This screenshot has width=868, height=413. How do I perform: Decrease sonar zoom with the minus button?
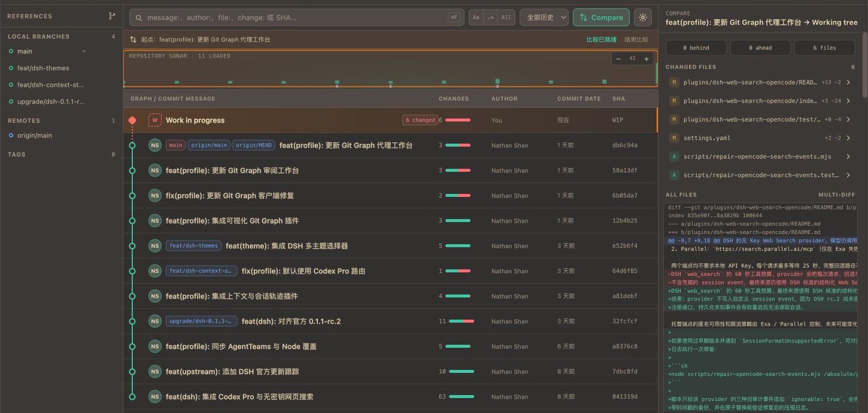(x=618, y=59)
